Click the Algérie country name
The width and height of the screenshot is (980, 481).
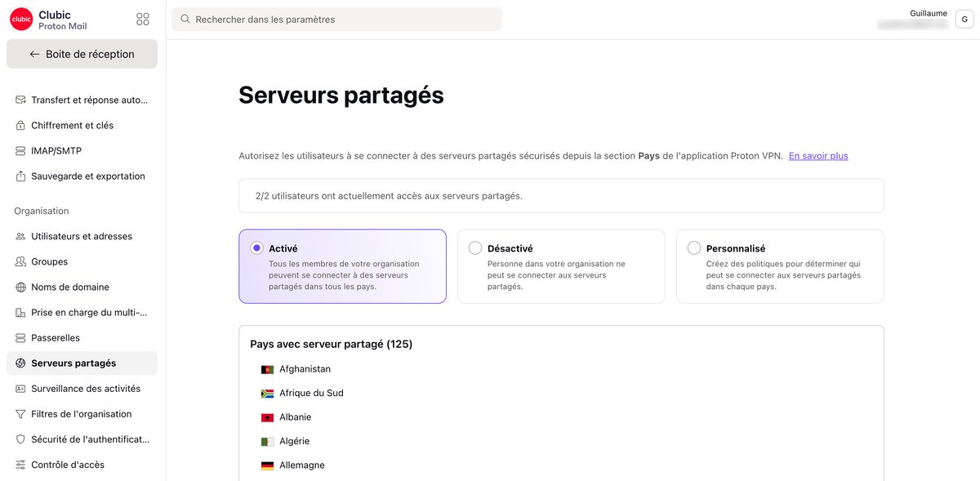pyautogui.click(x=294, y=441)
